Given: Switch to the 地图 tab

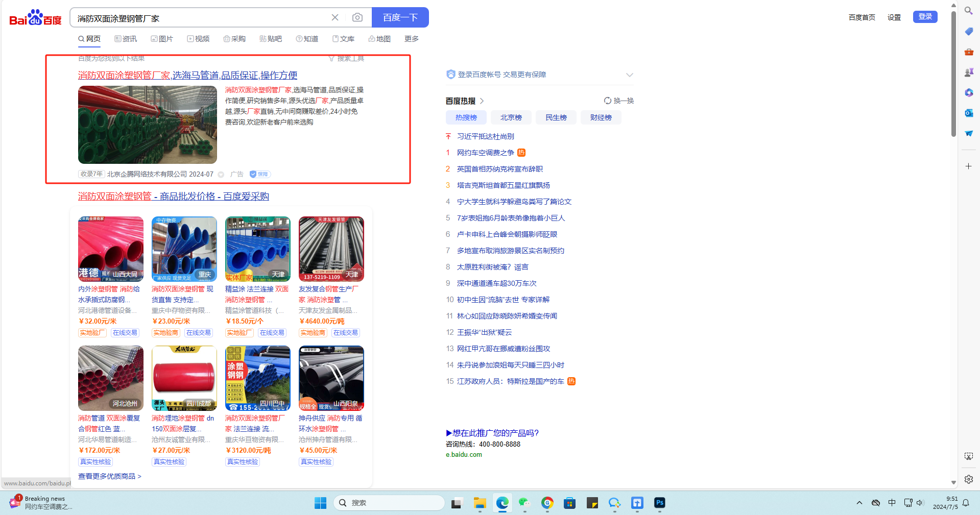Looking at the screenshot, I should tap(379, 39).
